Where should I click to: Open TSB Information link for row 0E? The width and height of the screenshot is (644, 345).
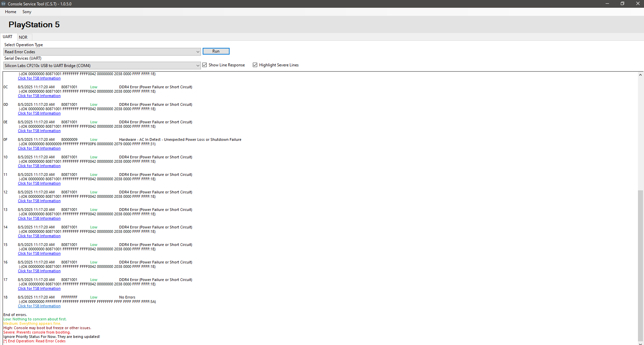point(39,131)
